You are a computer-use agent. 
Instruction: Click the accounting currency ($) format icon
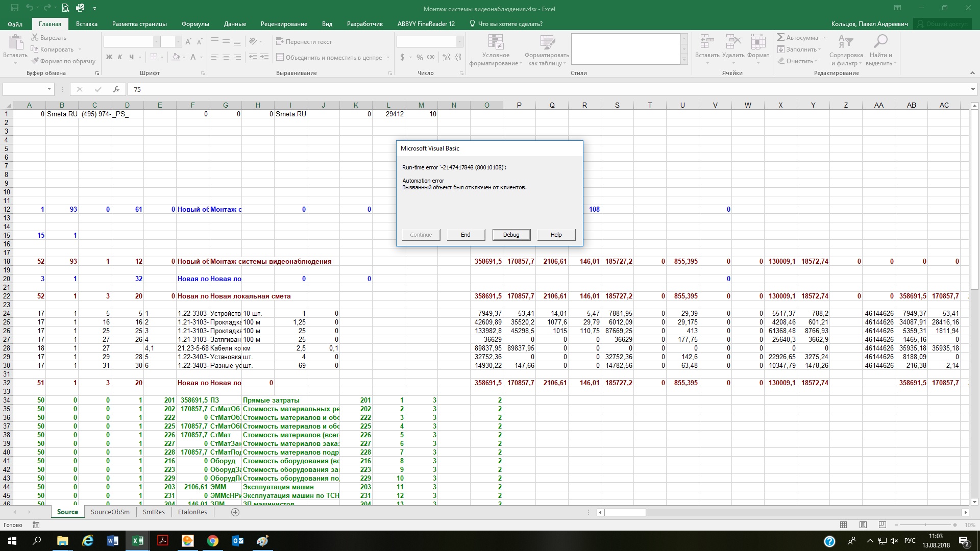pos(403,57)
